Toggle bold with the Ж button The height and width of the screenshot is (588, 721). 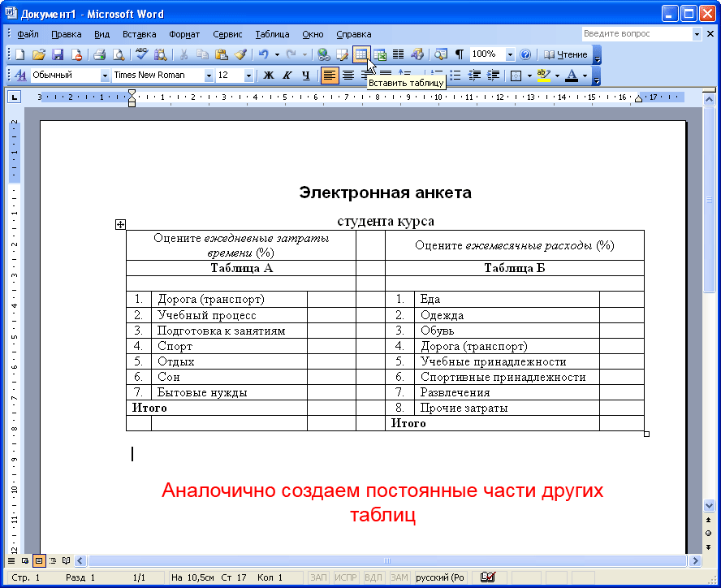269,75
